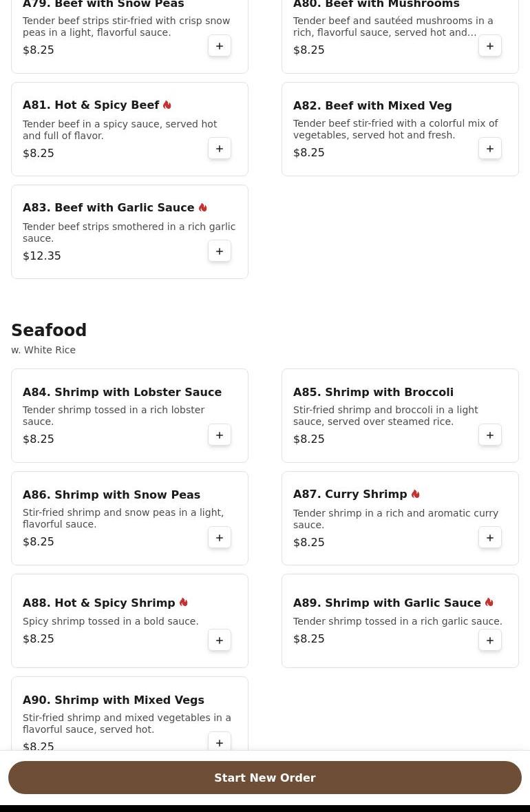Open A83 Beef with Garlic Sauce item title
The image size is (530, 812).
click(109, 208)
